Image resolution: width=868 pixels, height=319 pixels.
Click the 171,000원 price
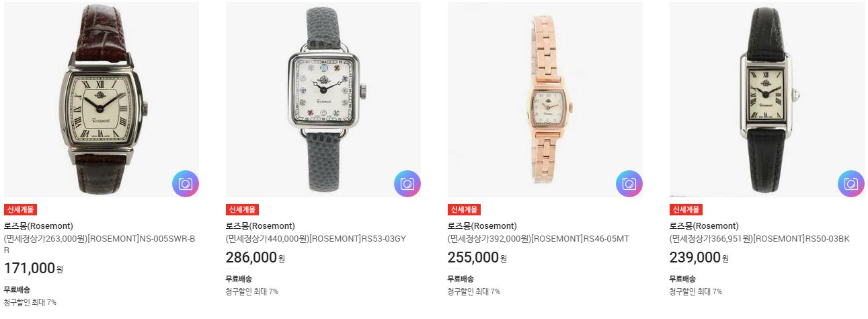[34, 268]
